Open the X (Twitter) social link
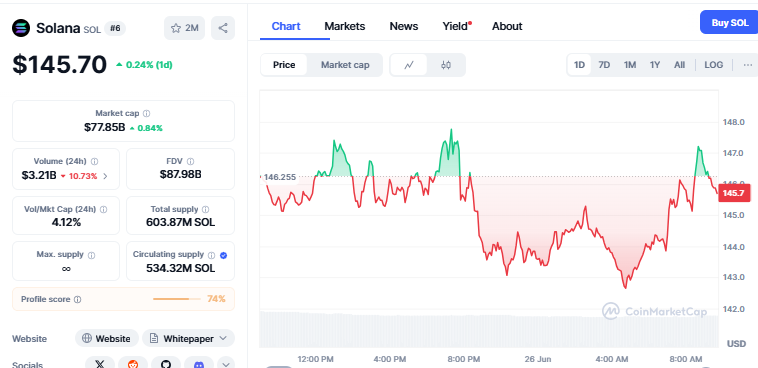Screen dimensions: 758x368 coord(100,363)
